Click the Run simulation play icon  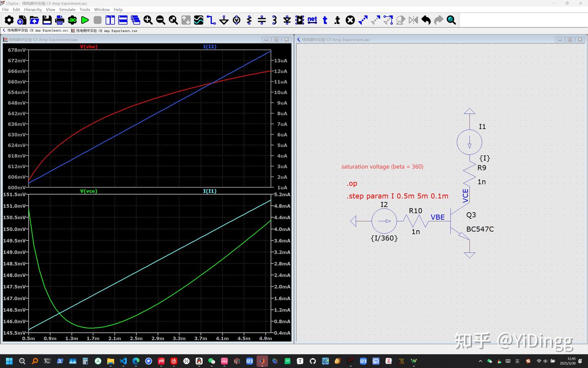click(85, 20)
